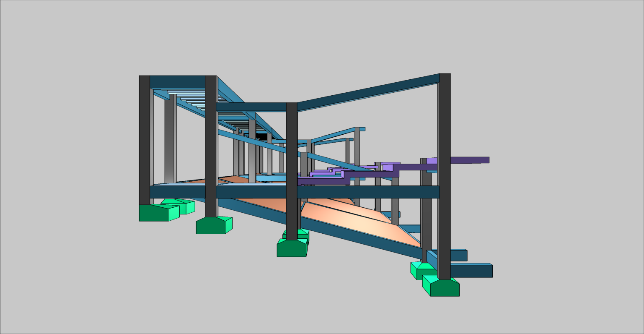Select the purple landing extending past the right column
This screenshot has height=334, width=644.
pos(469,160)
